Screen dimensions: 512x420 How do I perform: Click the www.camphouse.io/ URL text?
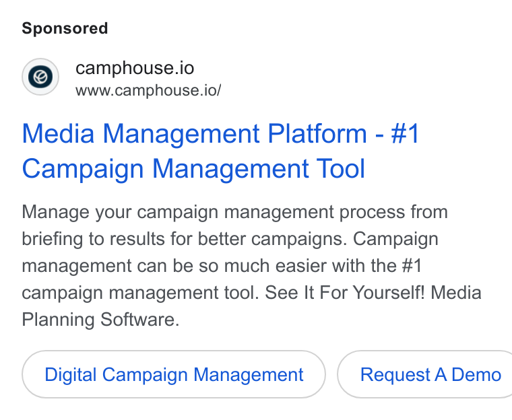tap(148, 90)
